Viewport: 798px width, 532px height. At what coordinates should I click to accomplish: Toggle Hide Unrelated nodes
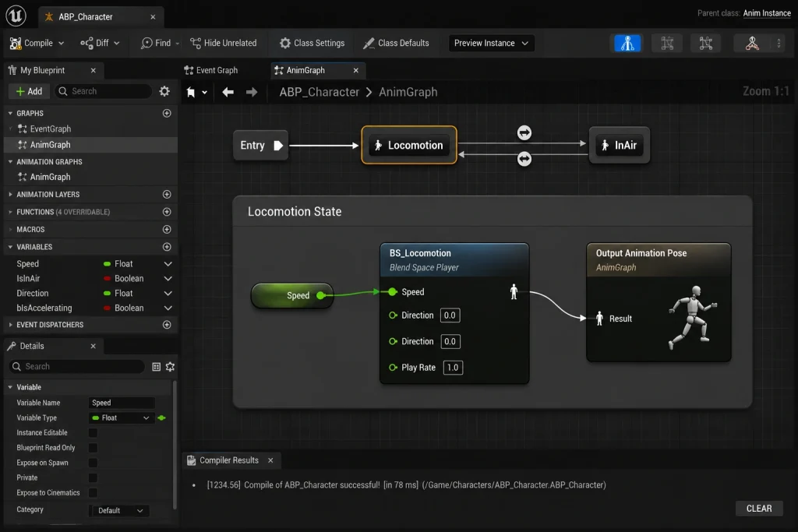coord(223,44)
